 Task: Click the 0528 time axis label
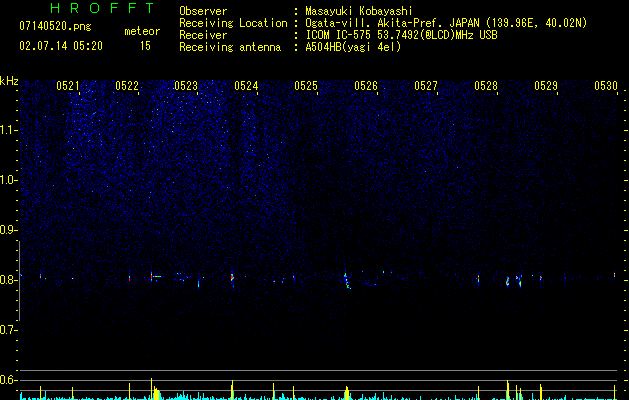coord(486,86)
